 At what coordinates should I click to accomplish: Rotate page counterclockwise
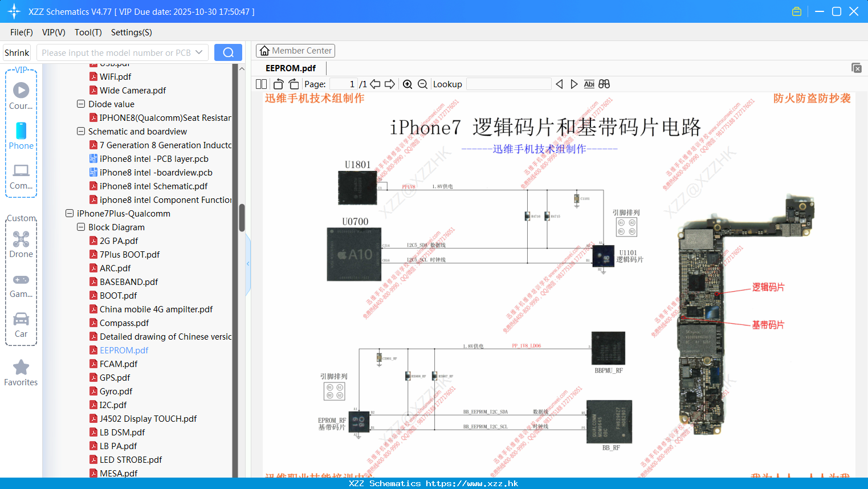pyautogui.click(x=278, y=84)
